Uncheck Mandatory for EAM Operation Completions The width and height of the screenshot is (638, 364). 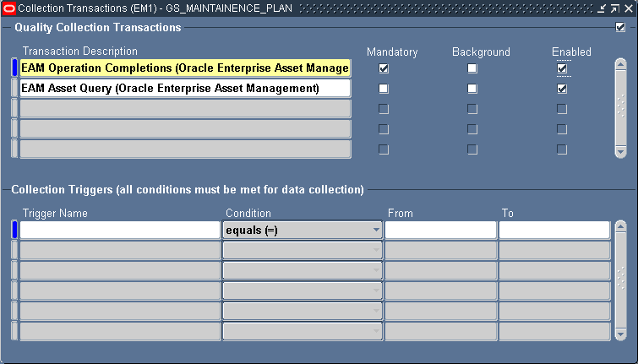tap(384, 68)
